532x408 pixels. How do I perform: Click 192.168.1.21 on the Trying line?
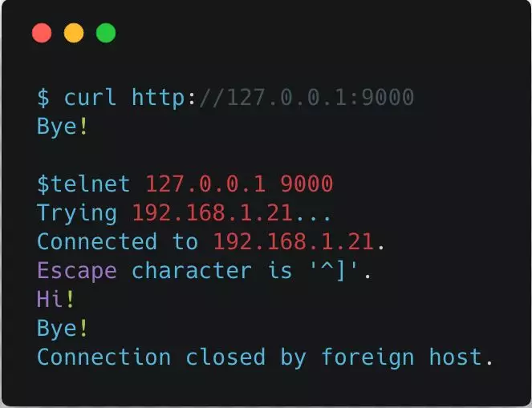coord(213,213)
